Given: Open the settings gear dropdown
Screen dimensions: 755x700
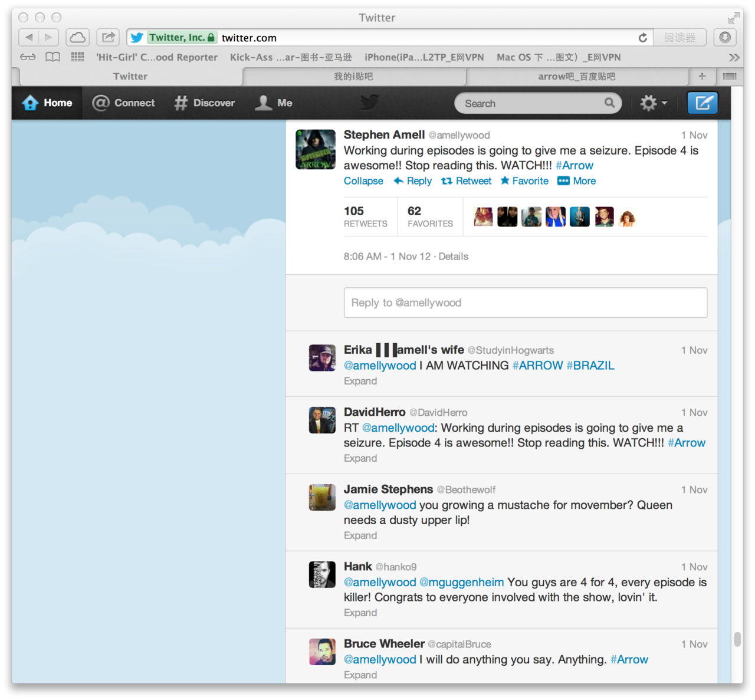Looking at the screenshot, I should coord(654,103).
